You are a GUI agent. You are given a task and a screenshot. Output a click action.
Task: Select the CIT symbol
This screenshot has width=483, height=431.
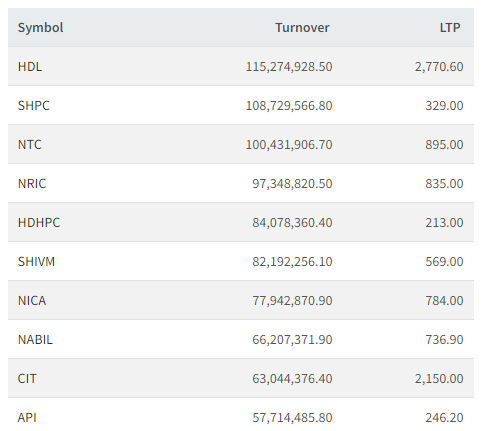27,379
